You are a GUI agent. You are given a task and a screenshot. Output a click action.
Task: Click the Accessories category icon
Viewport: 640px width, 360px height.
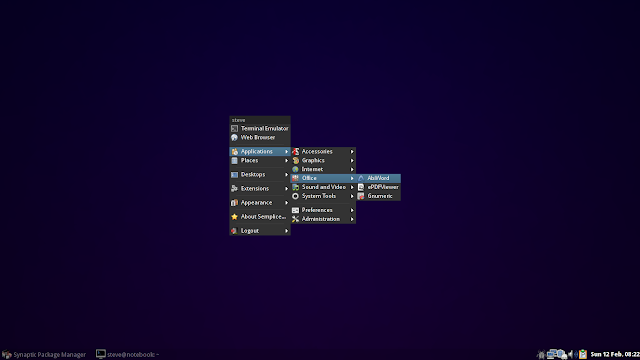tap(296, 151)
